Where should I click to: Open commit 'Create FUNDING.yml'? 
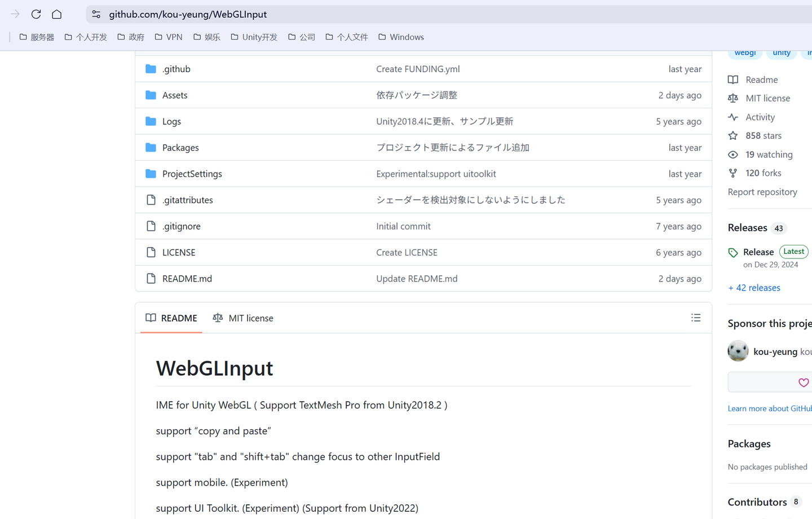pos(418,69)
